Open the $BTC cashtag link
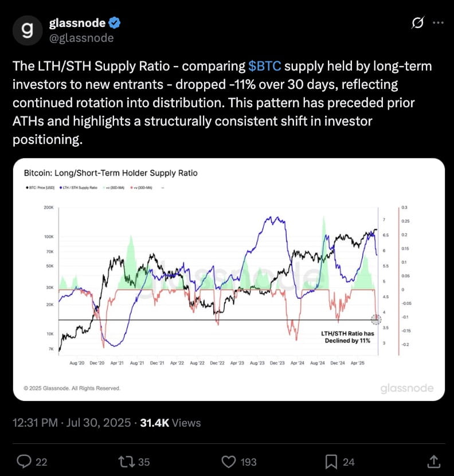 265,66
